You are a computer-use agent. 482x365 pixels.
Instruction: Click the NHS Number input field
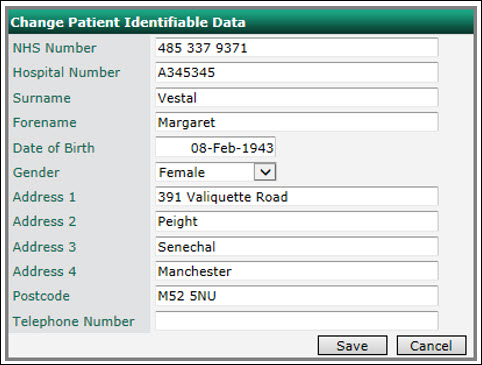click(297, 48)
